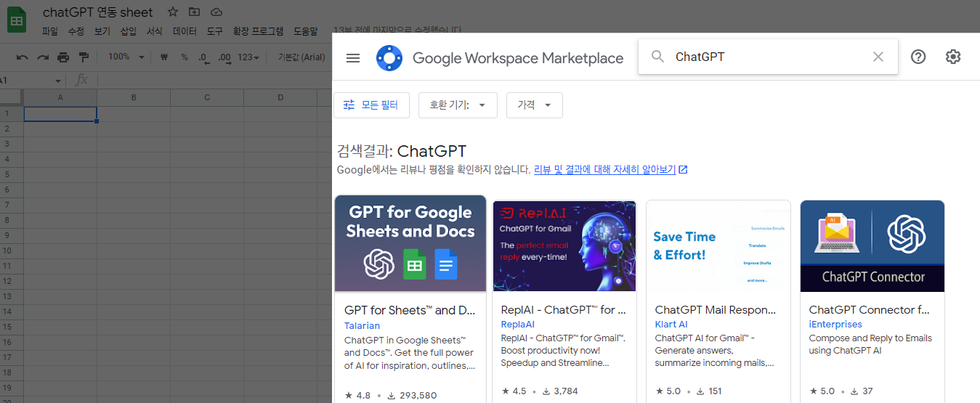Expand the A1 name box dropdown
This screenshot has width=980, height=403.
coord(59,81)
